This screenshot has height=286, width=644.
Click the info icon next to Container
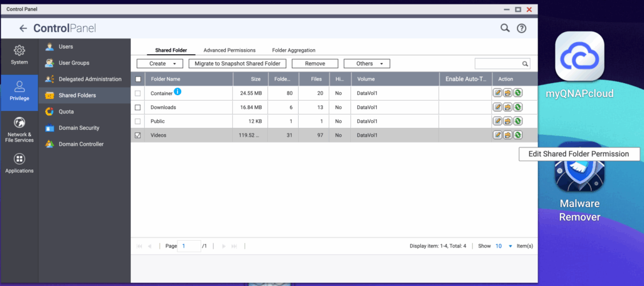point(177,92)
